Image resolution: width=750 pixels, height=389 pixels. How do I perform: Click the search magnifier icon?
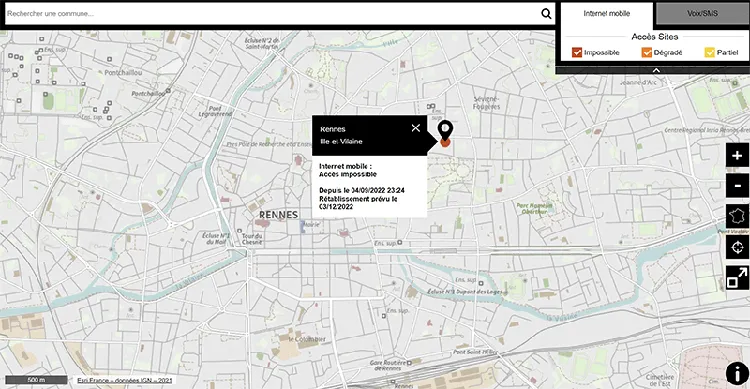pos(546,14)
